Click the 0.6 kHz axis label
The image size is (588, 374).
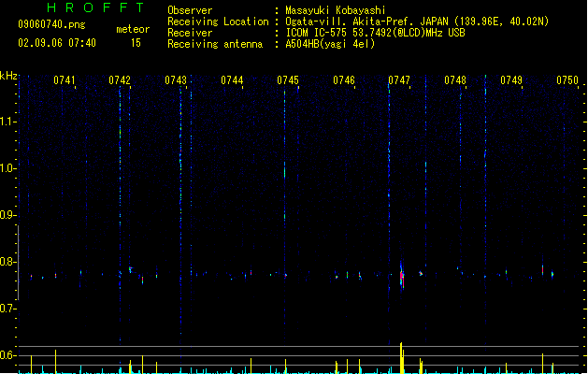point(7,355)
